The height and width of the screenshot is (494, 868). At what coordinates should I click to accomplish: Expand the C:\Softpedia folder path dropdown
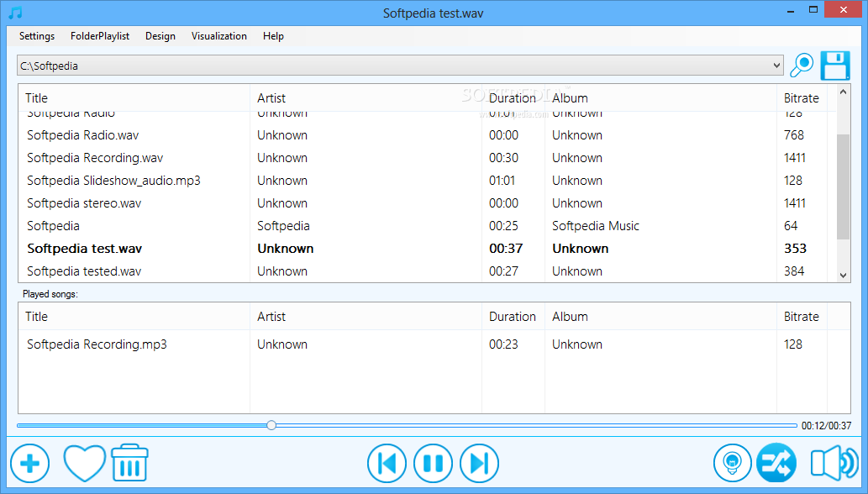pos(776,66)
